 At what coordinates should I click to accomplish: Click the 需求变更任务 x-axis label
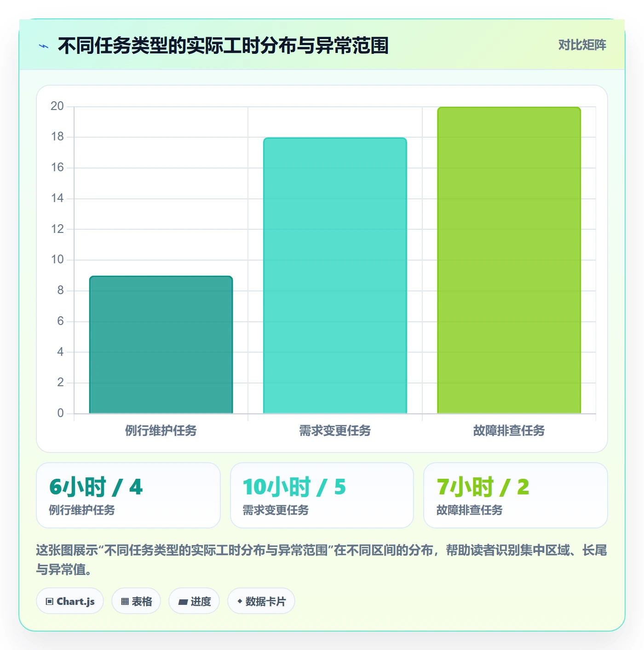pyautogui.click(x=335, y=430)
